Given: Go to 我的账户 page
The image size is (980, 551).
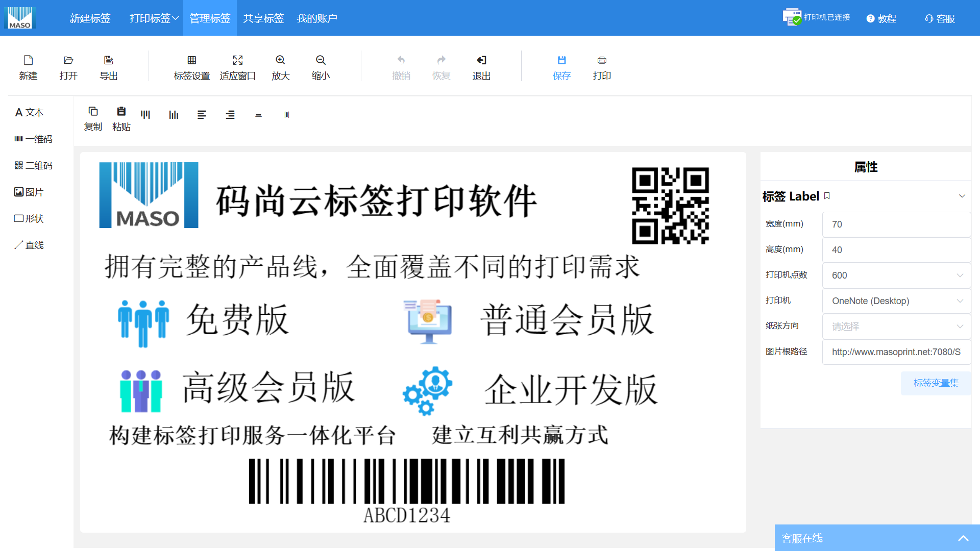Looking at the screenshot, I should (x=317, y=18).
